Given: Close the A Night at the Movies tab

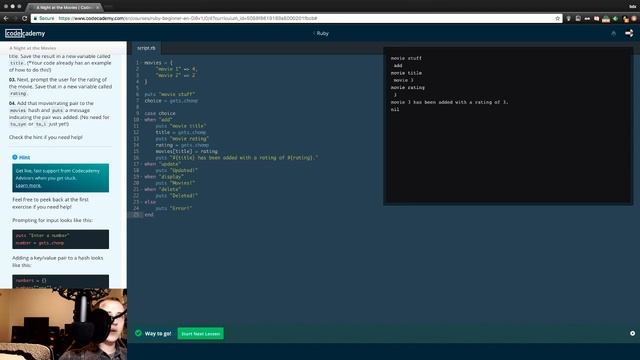Looking at the screenshot, I should coord(98,7).
